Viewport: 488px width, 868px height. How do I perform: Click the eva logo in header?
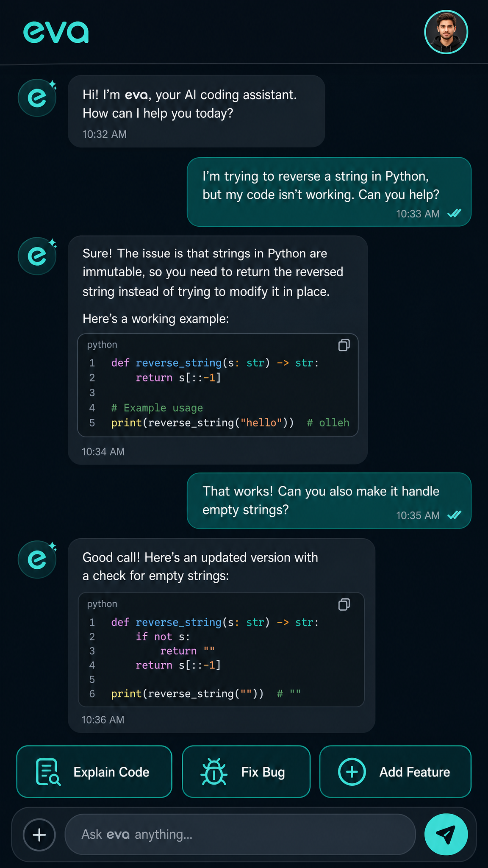click(56, 33)
